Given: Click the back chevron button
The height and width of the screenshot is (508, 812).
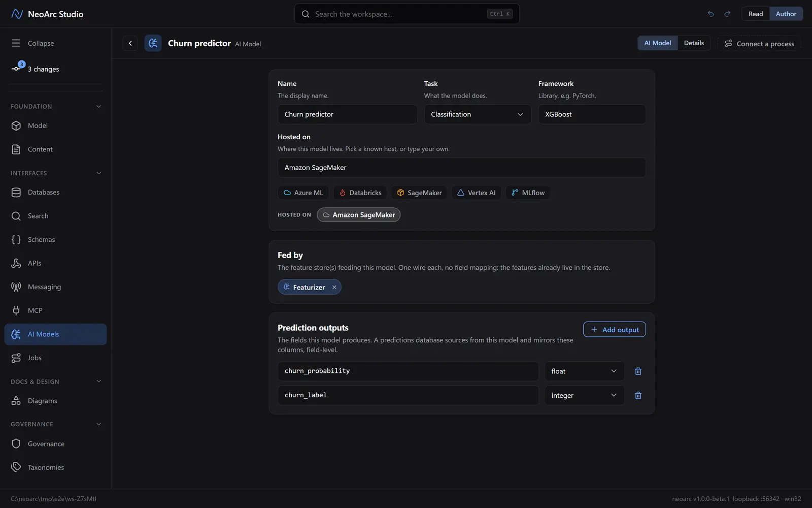Looking at the screenshot, I should click(x=130, y=43).
